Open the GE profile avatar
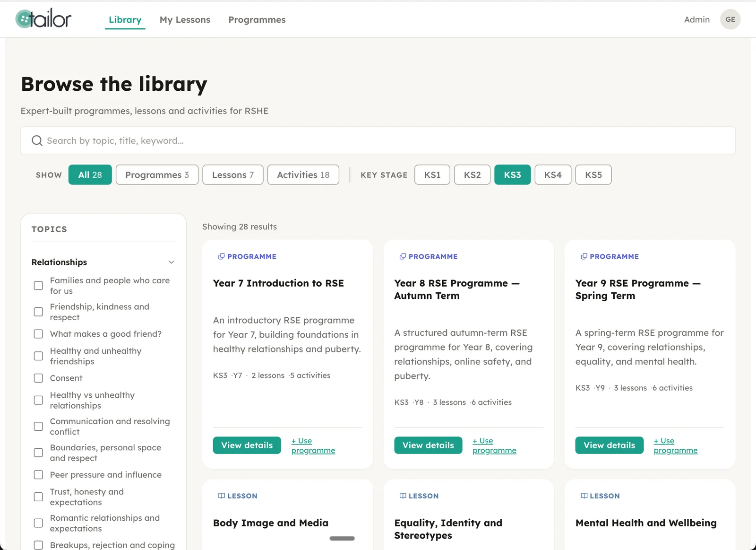756x550 pixels. coord(730,19)
